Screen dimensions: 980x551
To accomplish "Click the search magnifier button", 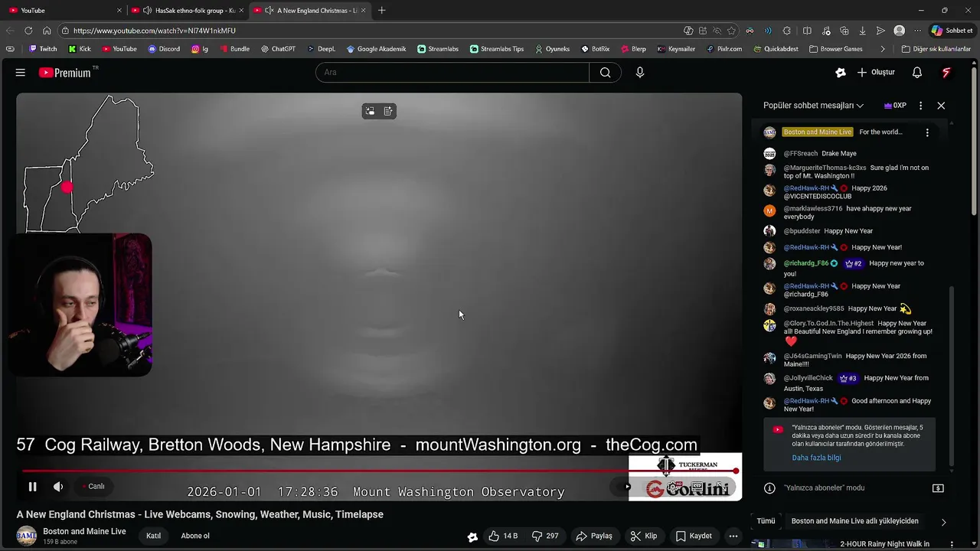I will click(605, 73).
